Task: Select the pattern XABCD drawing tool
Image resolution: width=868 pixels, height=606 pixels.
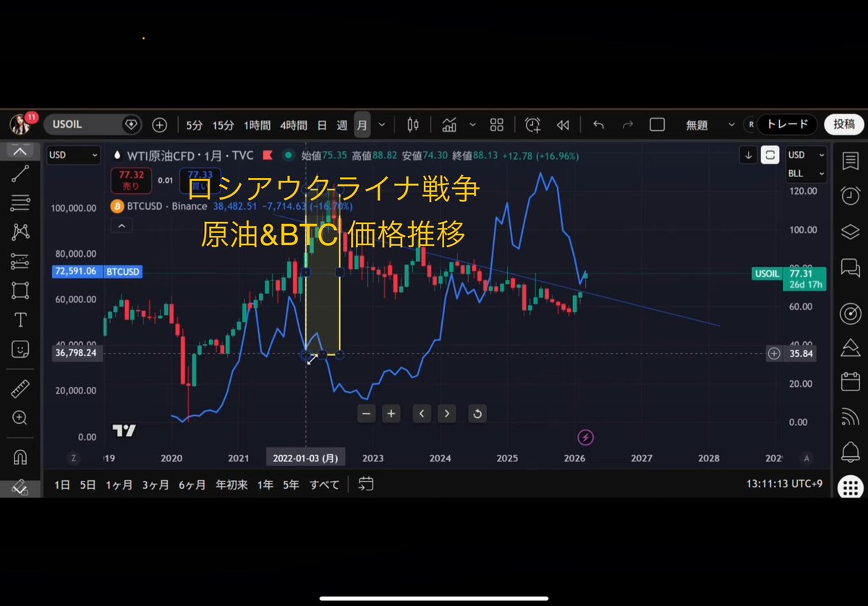Action: (20, 231)
